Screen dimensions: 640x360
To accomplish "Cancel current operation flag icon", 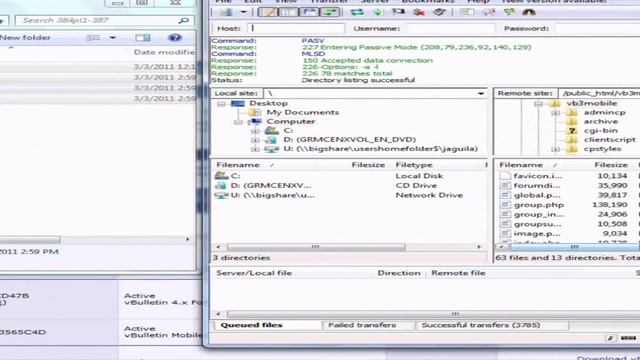I will coord(398,12).
